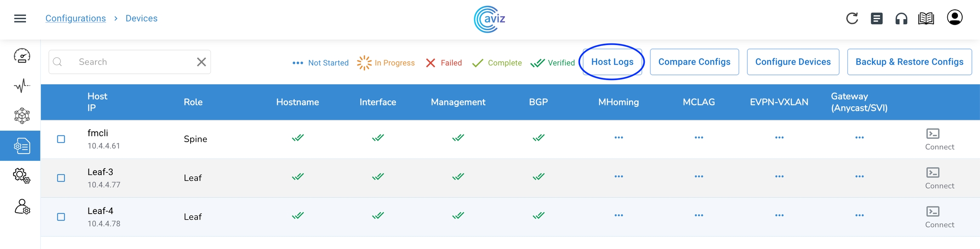The width and height of the screenshot is (980, 249).
Task: Check the Leaf-4 device checkbox
Action: tap(61, 217)
